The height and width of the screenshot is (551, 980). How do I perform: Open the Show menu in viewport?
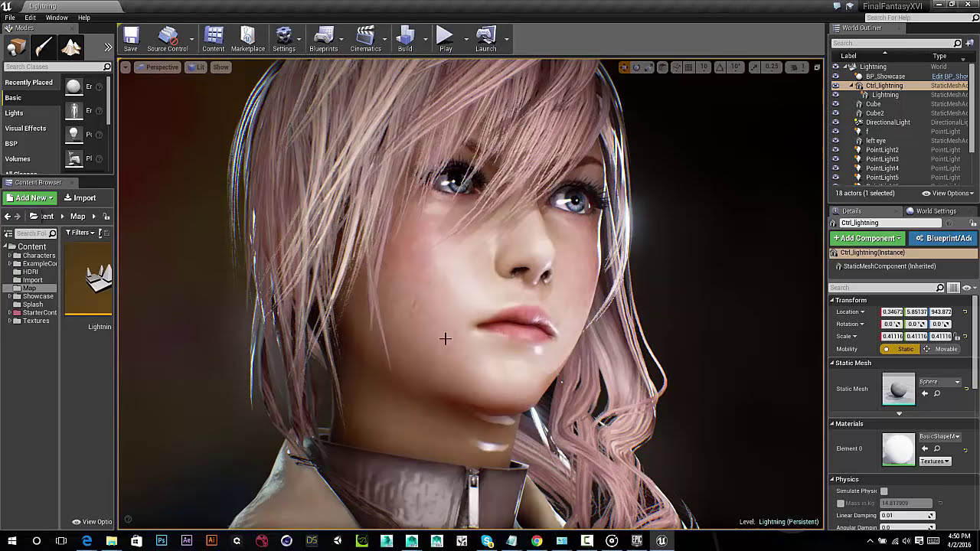coord(220,67)
